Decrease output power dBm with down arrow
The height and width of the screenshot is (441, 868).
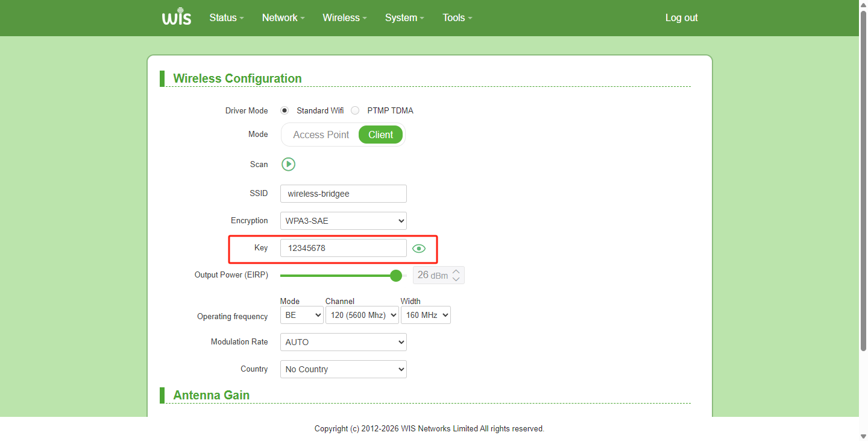456,279
